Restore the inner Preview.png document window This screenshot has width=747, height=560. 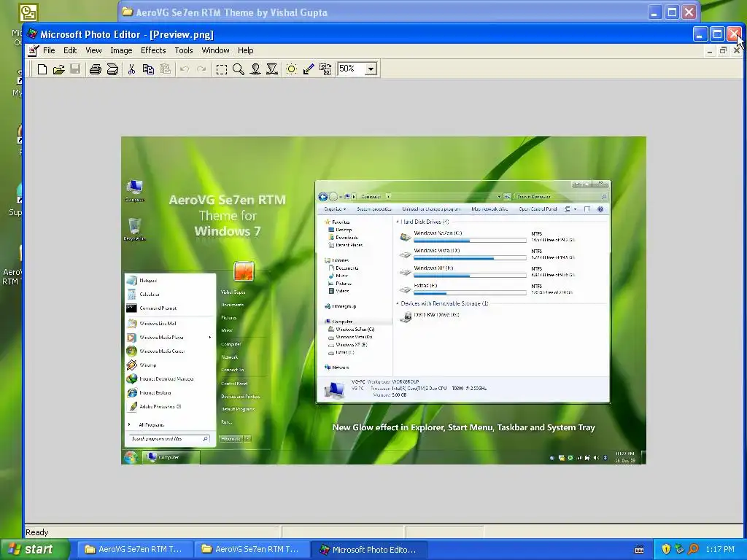[x=723, y=50]
